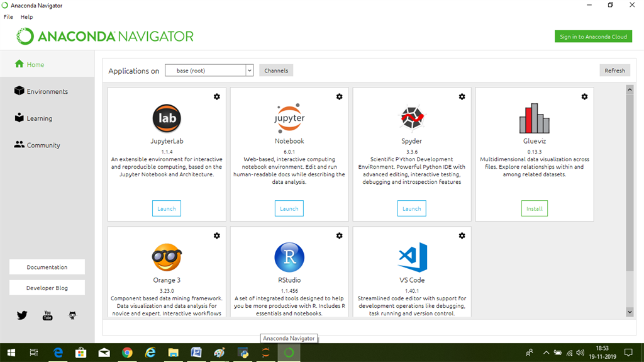
Task: Click the Glueviz bar chart logo
Action: tap(535, 118)
